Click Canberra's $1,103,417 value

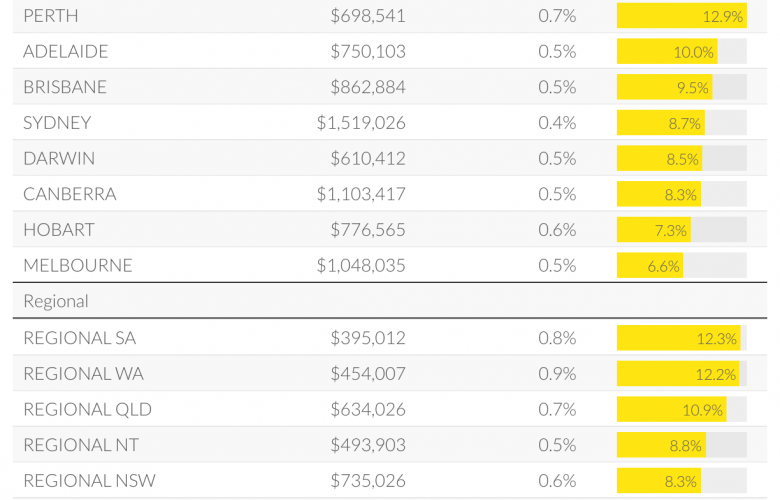coord(361,194)
